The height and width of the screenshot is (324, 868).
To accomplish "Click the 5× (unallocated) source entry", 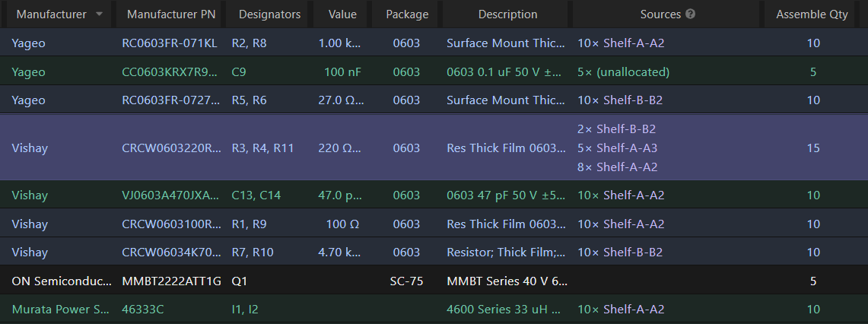I will (623, 72).
